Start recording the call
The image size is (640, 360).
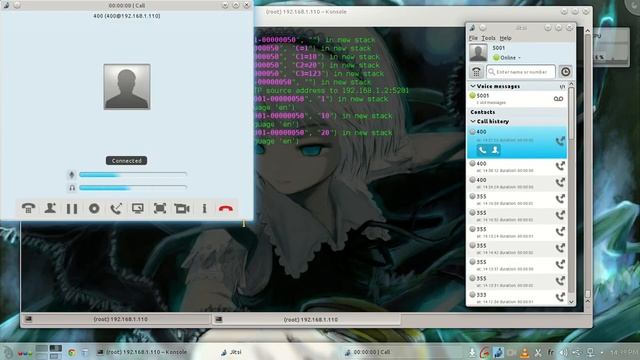pyautogui.click(x=94, y=208)
